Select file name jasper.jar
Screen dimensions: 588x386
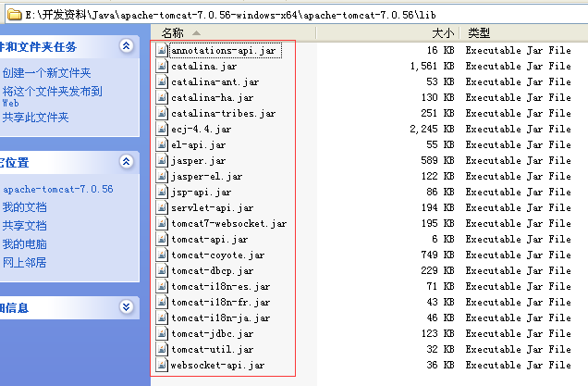199,161
